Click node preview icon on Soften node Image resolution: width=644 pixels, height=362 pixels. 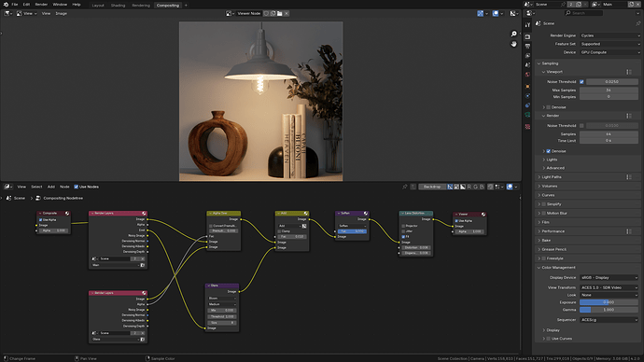(366, 214)
